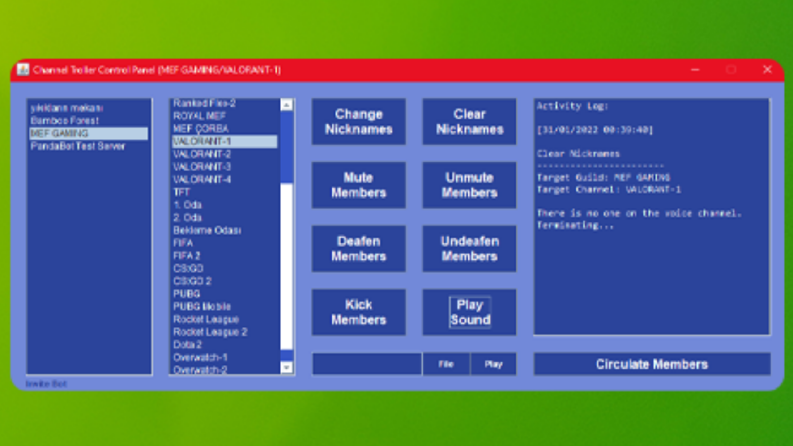
Task: Close the Channel Troller Control Panel window
Action: click(767, 70)
